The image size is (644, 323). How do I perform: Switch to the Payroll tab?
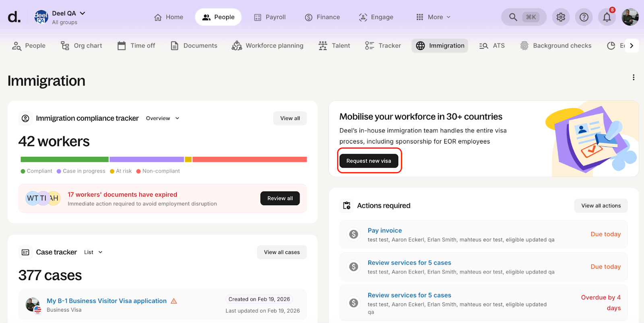pos(270,17)
